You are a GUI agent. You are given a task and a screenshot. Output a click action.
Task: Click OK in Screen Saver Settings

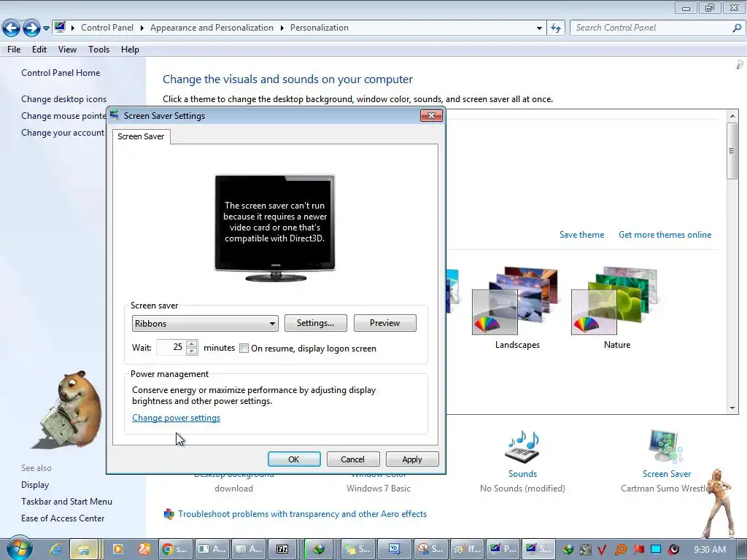click(x=294, y=459)
